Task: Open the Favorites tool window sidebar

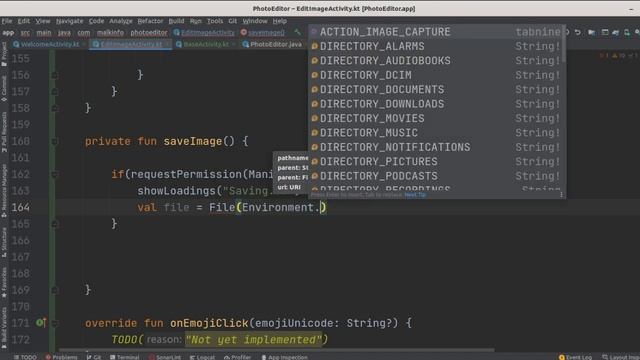Action: coord(4,282)
